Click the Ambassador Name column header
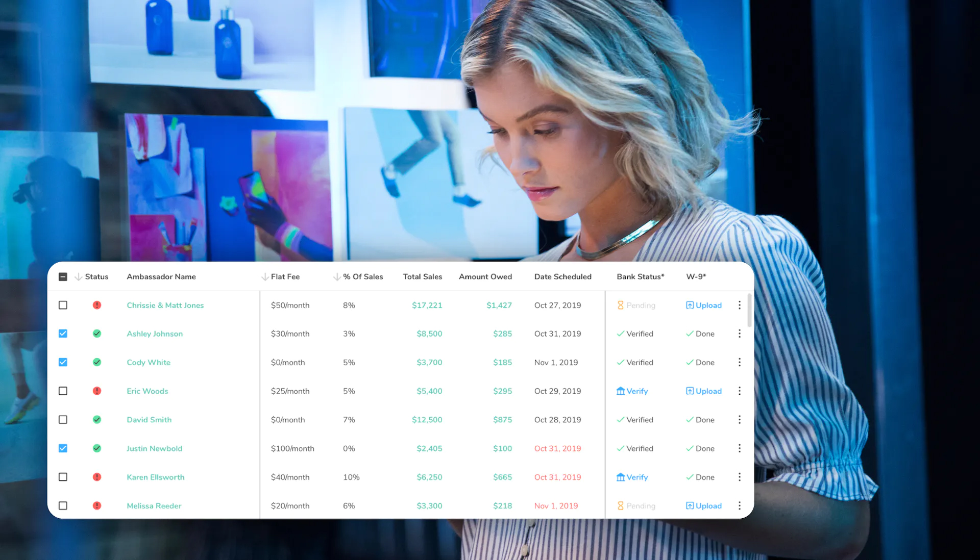The image size is (980, 560). pyautogui.click(x=161, y=276)
